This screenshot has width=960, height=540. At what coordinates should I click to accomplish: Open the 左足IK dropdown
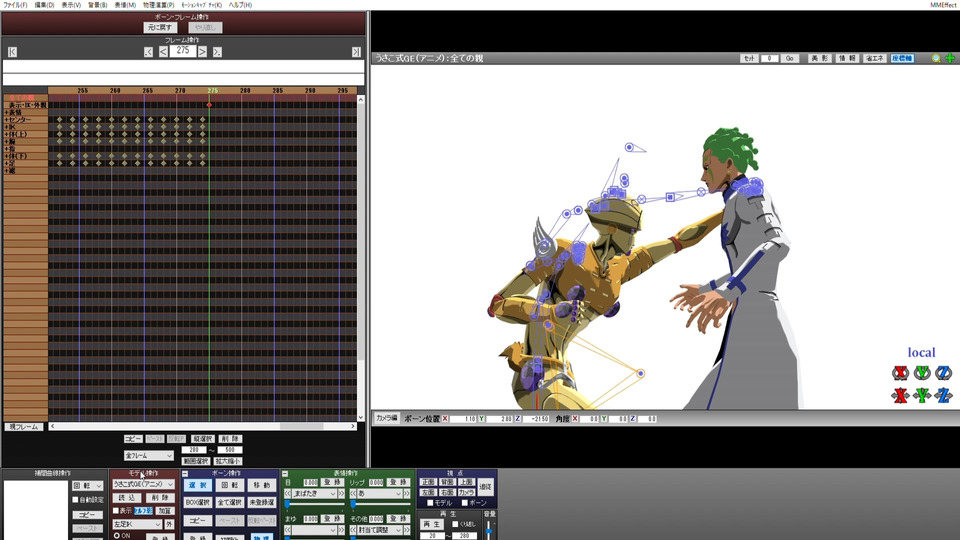pos(137,525)
